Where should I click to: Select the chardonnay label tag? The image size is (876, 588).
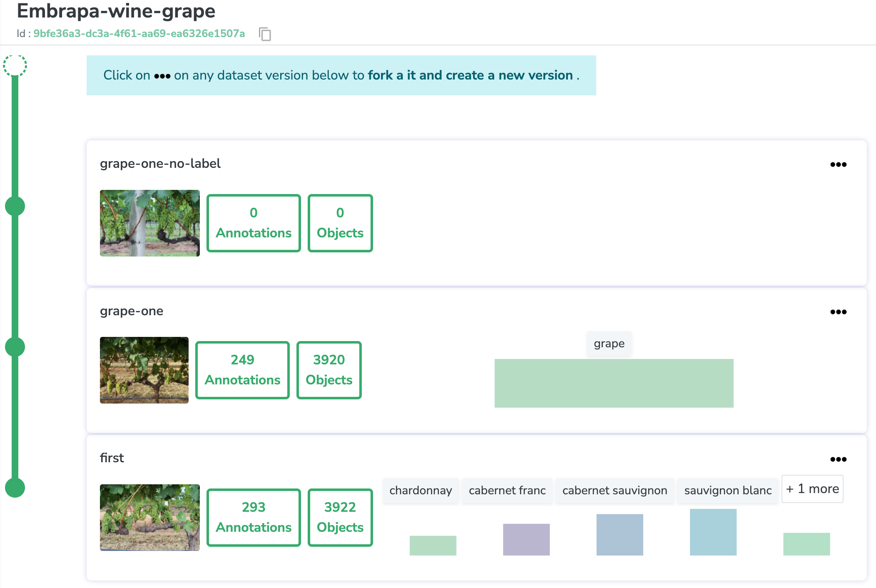[x=421, y=491]
